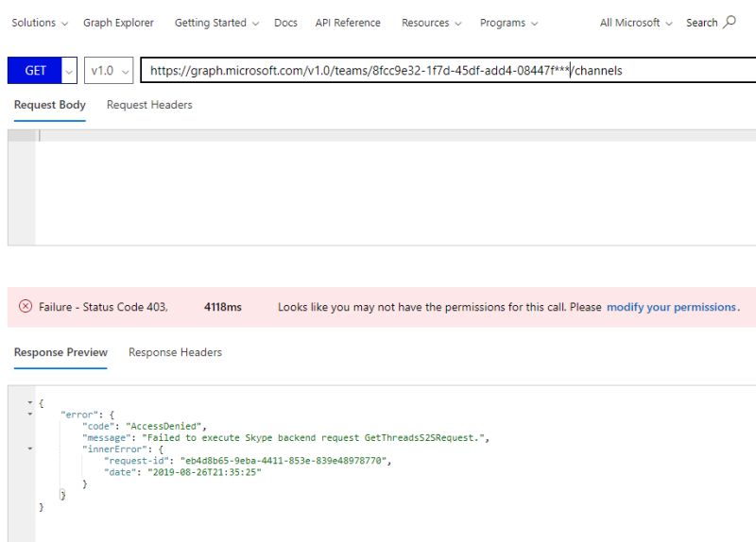Viewport: 756px width, 542px height.
Task: Click the failure error icon
Action: click(x=26, y=306)
